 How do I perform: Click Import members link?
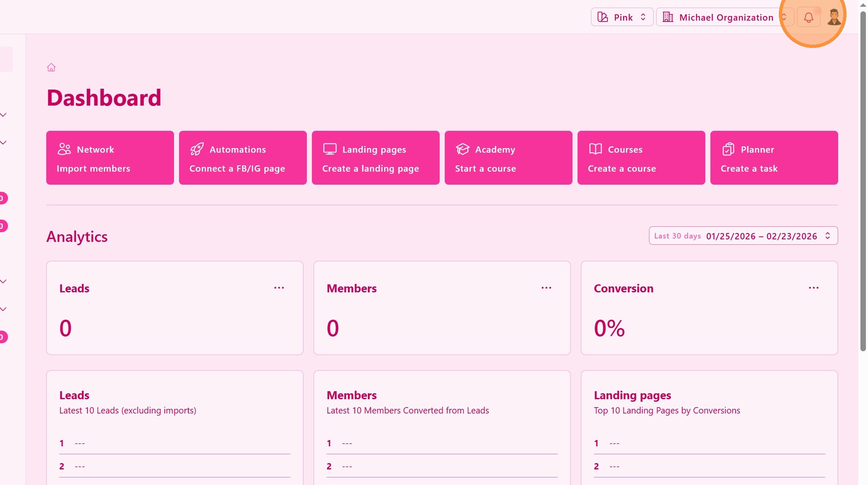93,169
